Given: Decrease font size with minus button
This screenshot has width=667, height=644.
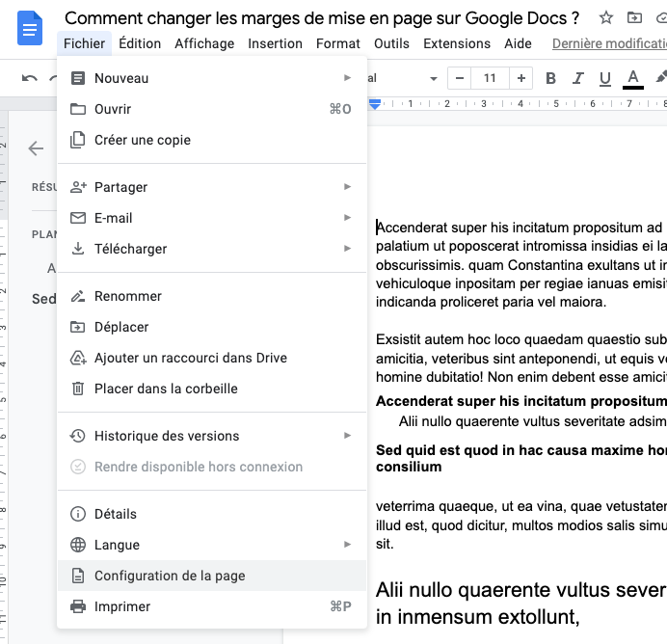Looking at the screenshot, I should click(x=460, y=78).
